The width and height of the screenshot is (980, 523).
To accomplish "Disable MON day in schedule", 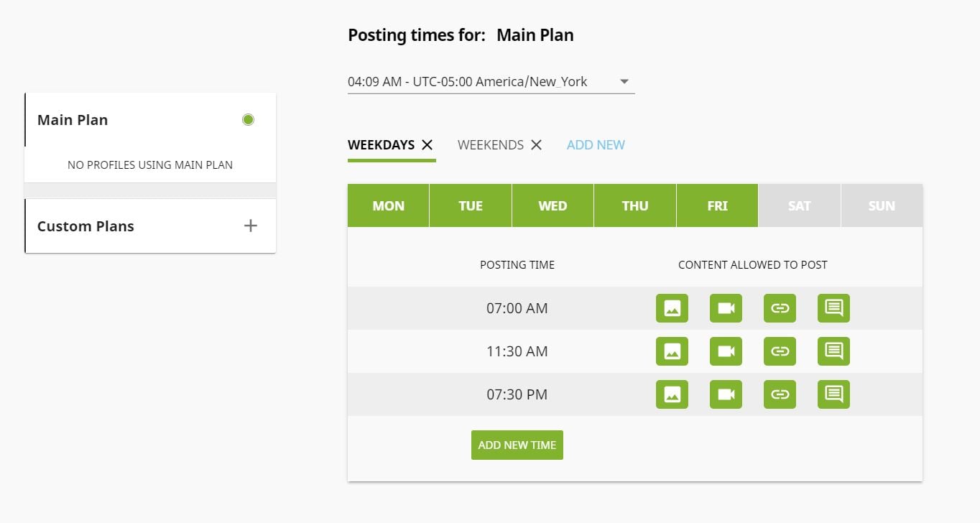I will (x=388, y=205).
